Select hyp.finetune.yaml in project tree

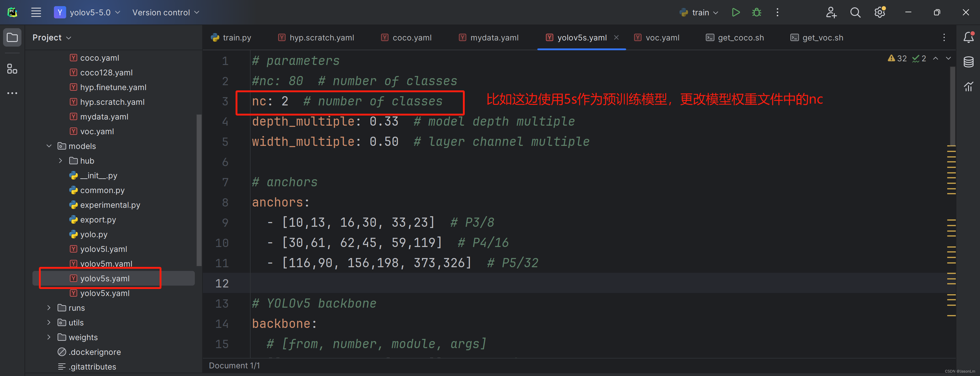[x=113, y=87]
